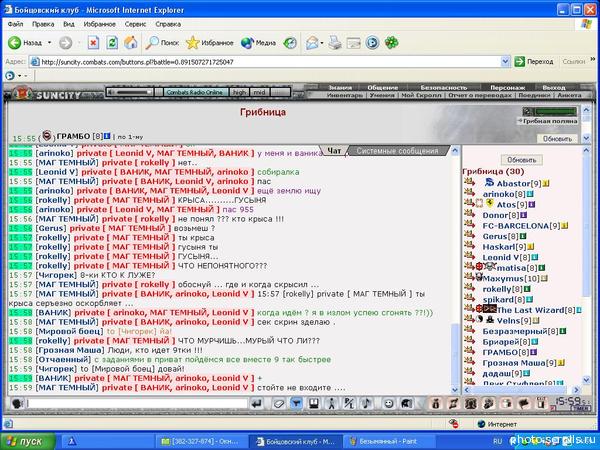Open Поиск search in browser toolbar
Screen dimensions: 600x450
click(x=162, y=42)
